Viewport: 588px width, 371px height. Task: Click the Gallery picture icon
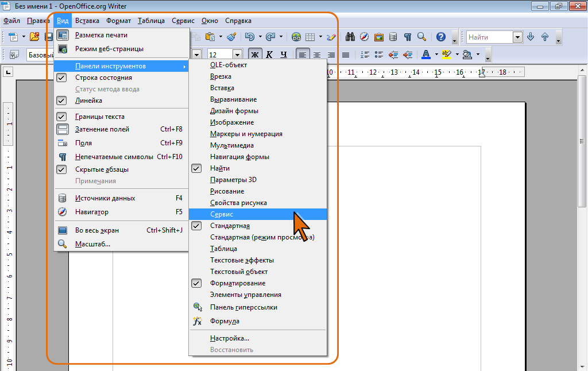click(379, 37)
